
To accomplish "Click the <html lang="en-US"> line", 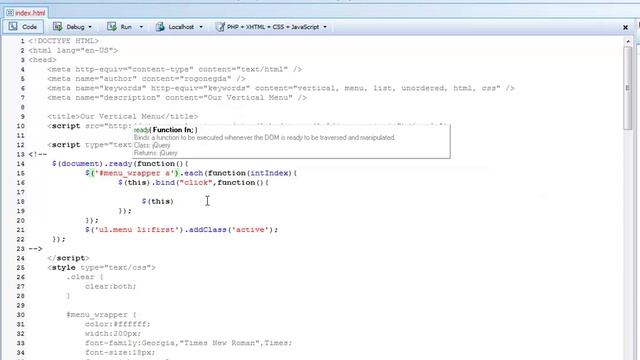I will [73, 51].
